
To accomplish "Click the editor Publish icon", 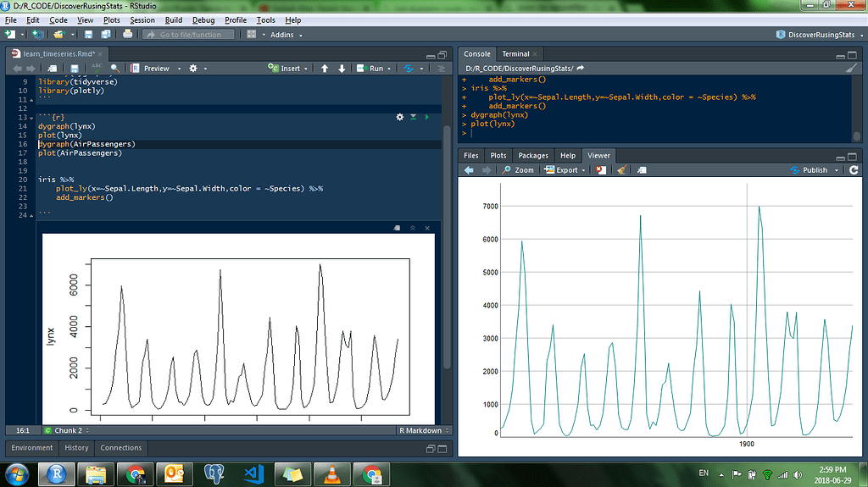I will coord(409,69).
